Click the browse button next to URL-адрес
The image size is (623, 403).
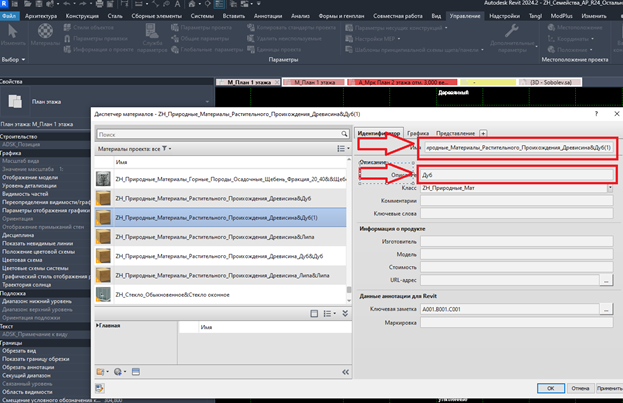606,280
